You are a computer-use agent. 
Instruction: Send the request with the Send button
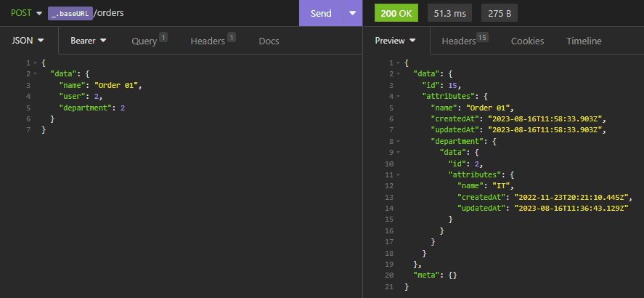tap(320, 13)
